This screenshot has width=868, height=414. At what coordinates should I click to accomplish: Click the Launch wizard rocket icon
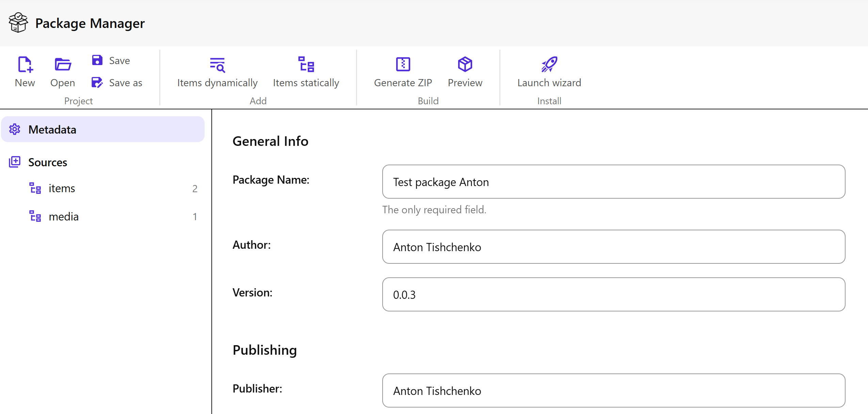pyautogui.click(x=549, y=64)
